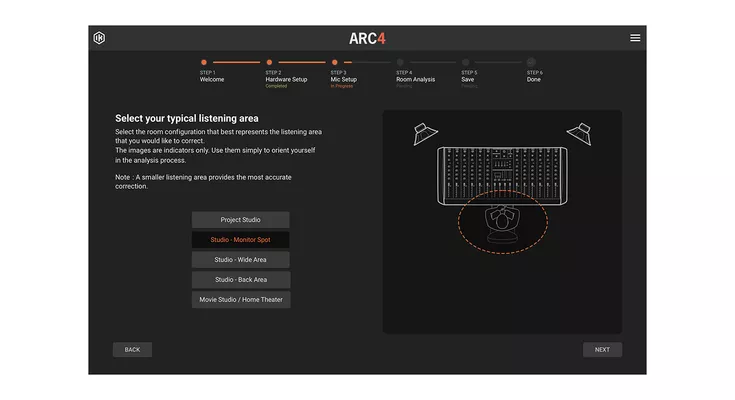Select the Project Studio option
Viewport: 735px width, 400px height.
tap(240, 219)
